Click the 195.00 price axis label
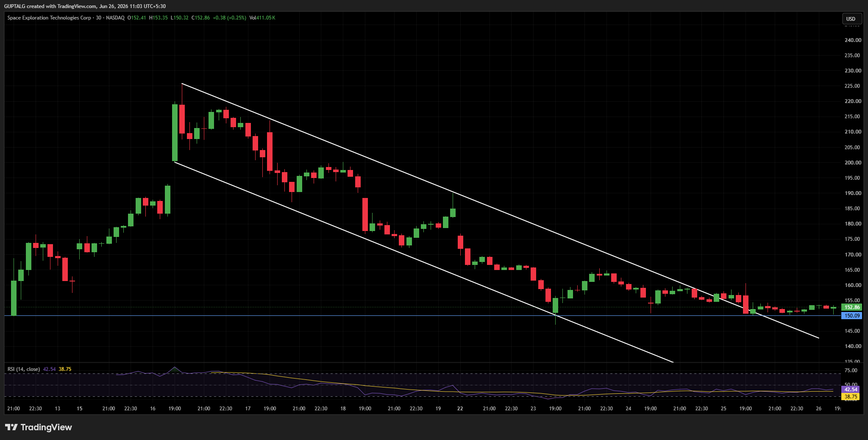Screen dimensions: 868x440 click(853, 178)
